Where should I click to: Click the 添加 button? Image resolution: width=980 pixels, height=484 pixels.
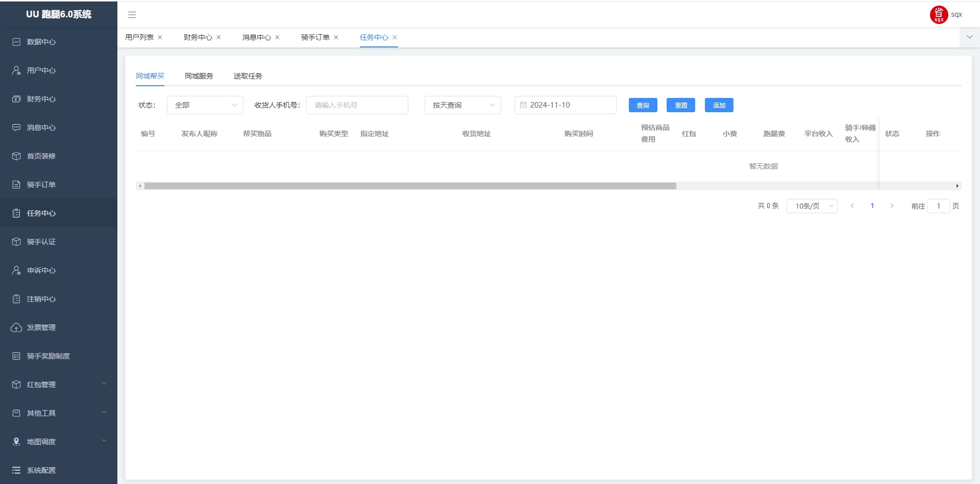pyautogui.click(x=719, y=105)
